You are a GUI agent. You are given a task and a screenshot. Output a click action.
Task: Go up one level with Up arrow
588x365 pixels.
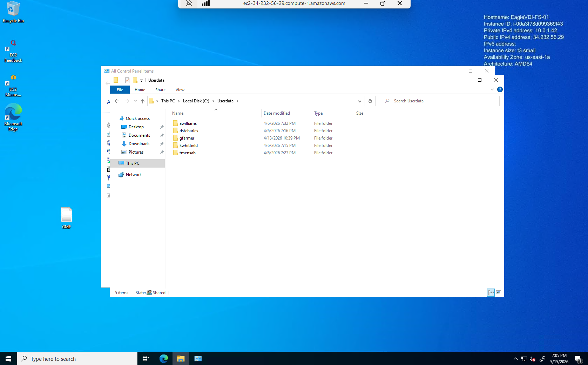pos(143,101)
